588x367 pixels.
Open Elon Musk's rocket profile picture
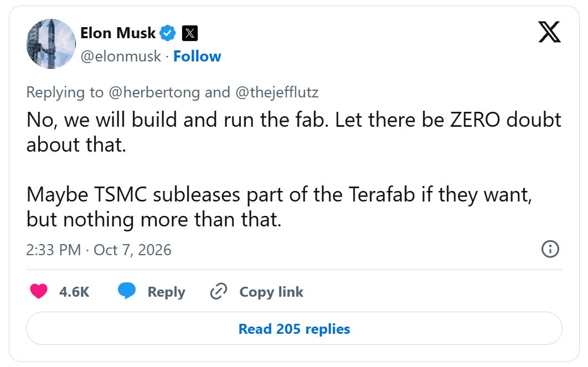click(x=51, y=44)
